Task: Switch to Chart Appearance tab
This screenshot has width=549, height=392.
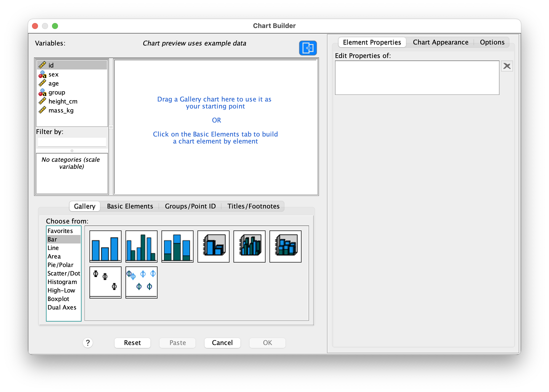Action: (440, 42)
